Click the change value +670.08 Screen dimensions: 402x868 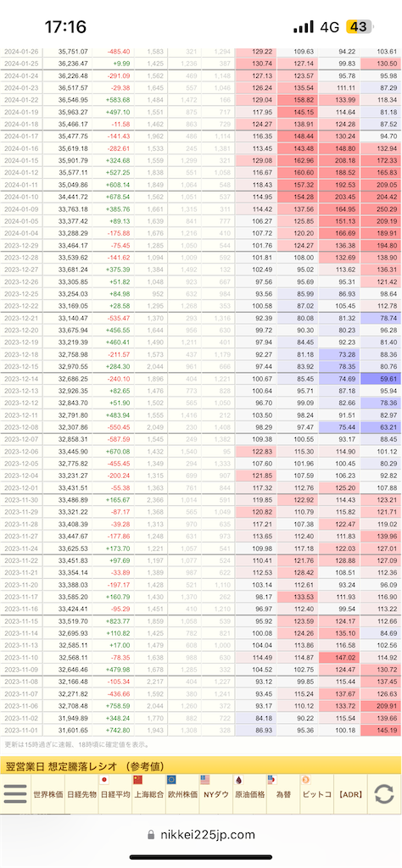tap(118, 451)
